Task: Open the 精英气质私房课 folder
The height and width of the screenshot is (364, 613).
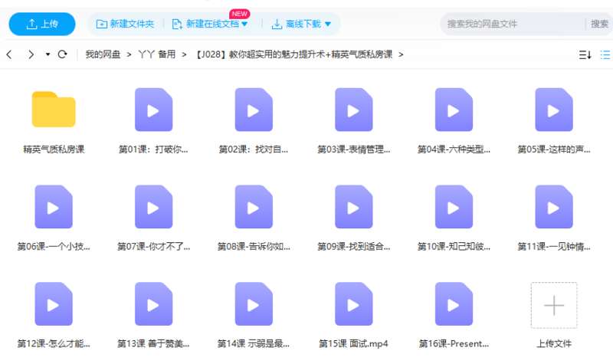Action: (x=54, y=110)
